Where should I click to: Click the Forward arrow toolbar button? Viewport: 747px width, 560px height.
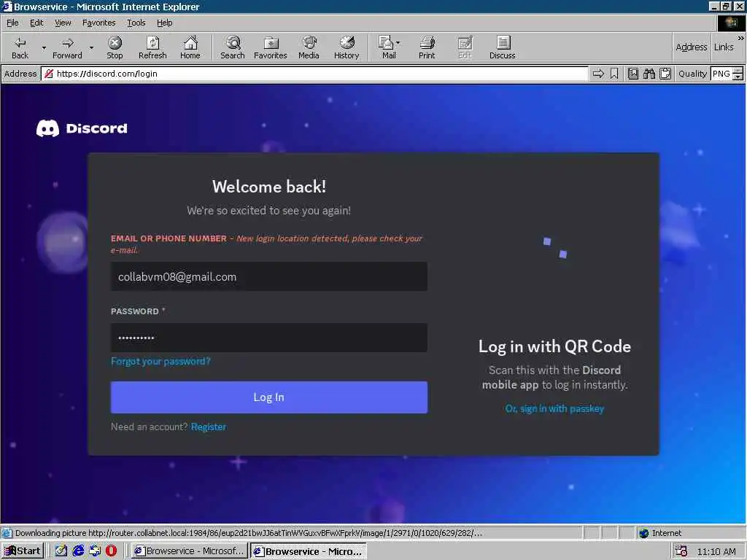[67, 47]
